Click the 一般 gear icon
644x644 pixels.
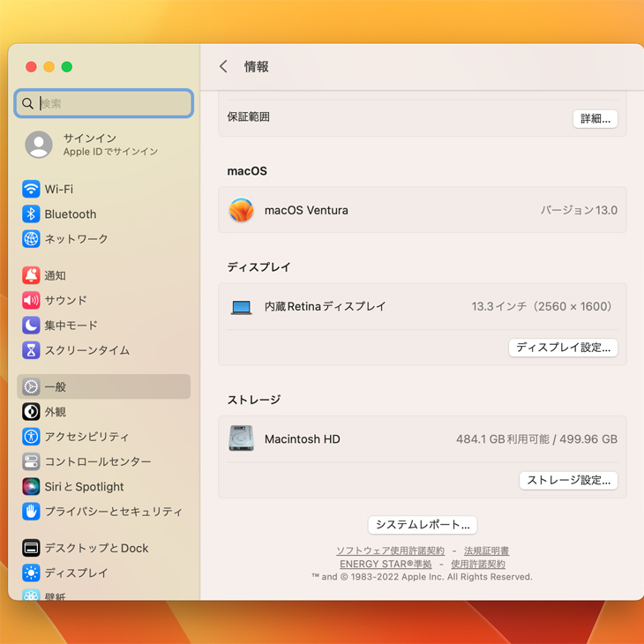click(x=31, y=386)
